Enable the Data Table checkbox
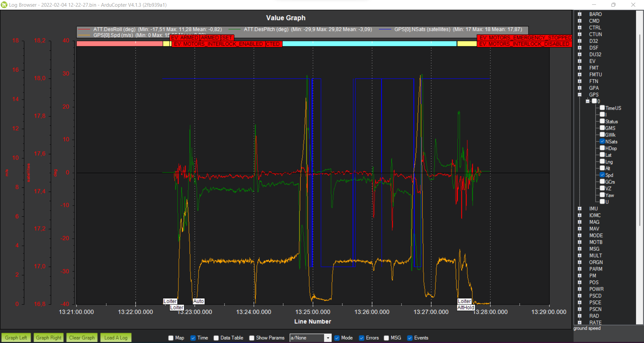This screenshot has height=343, width=644. tap(216, 338)
